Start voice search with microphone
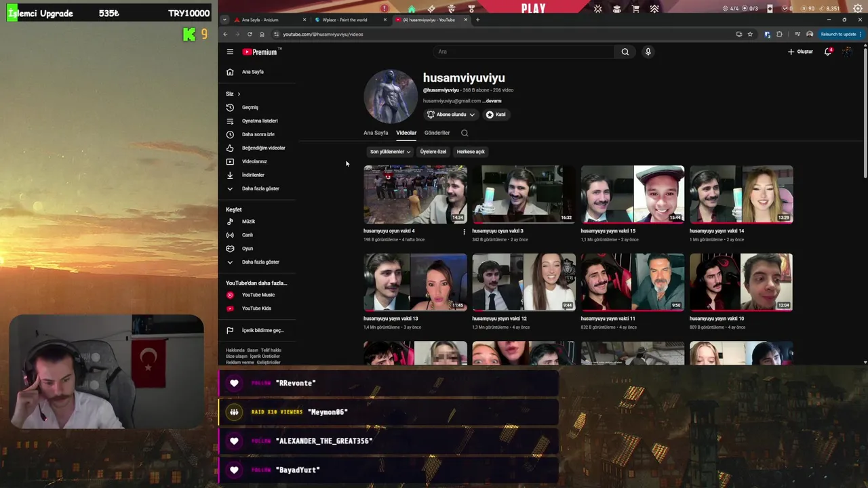Screen dimensions: 868x488 (648, 52)
